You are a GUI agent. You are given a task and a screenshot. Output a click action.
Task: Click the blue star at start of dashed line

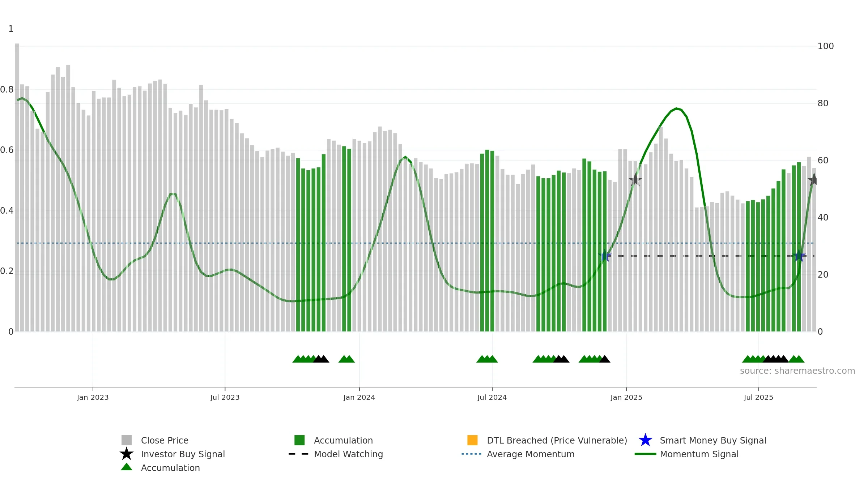coord(604,256)
